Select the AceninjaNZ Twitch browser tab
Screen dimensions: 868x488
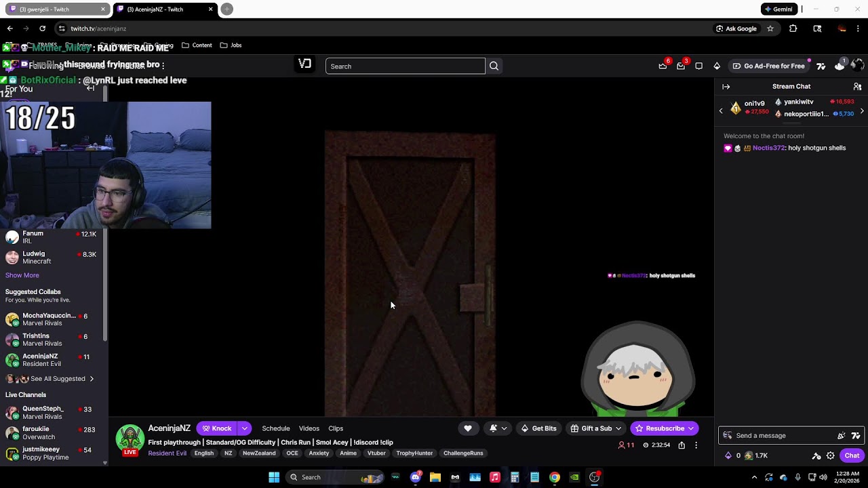coord(163,9)
